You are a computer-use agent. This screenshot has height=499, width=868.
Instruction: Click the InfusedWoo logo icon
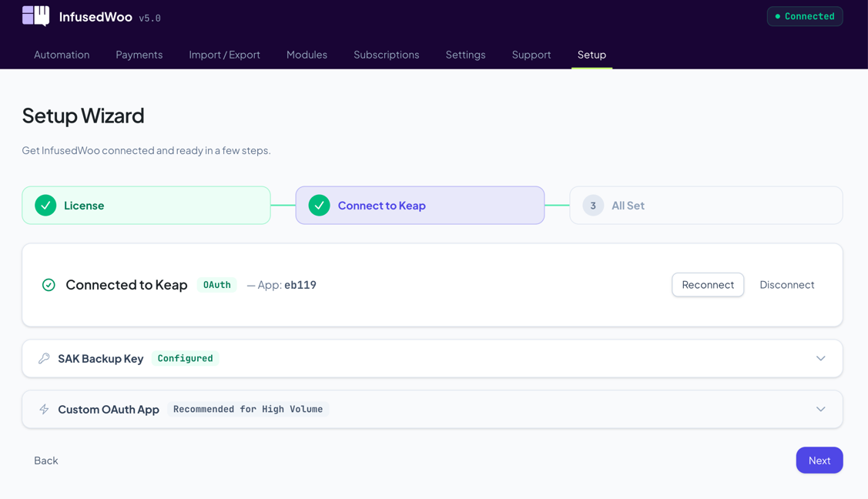34,15
